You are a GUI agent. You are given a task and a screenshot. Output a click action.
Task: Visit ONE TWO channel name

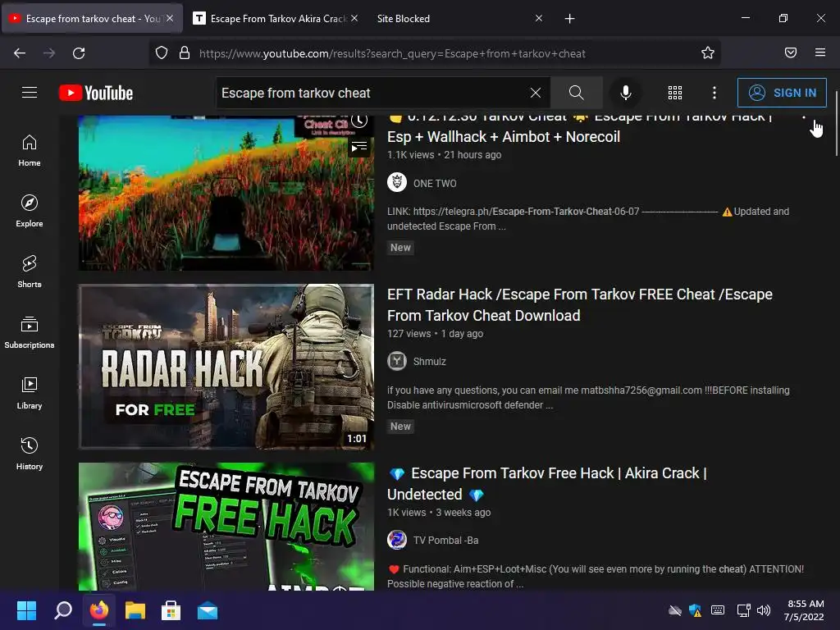(x=435, y=183)
